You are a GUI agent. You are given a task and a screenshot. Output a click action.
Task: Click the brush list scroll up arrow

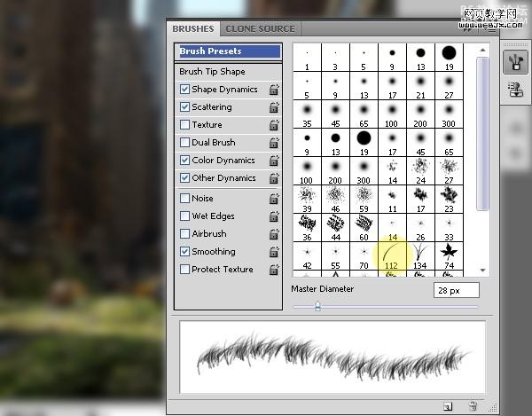[x=483, y=51]
